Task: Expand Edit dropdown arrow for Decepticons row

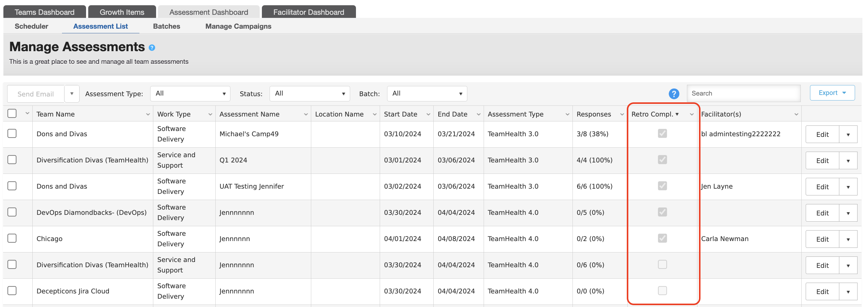Action: pos(848,292)
